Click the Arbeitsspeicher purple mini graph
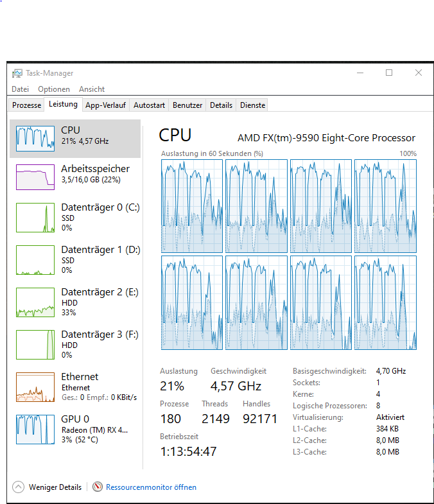 click(x=35, y=177)
